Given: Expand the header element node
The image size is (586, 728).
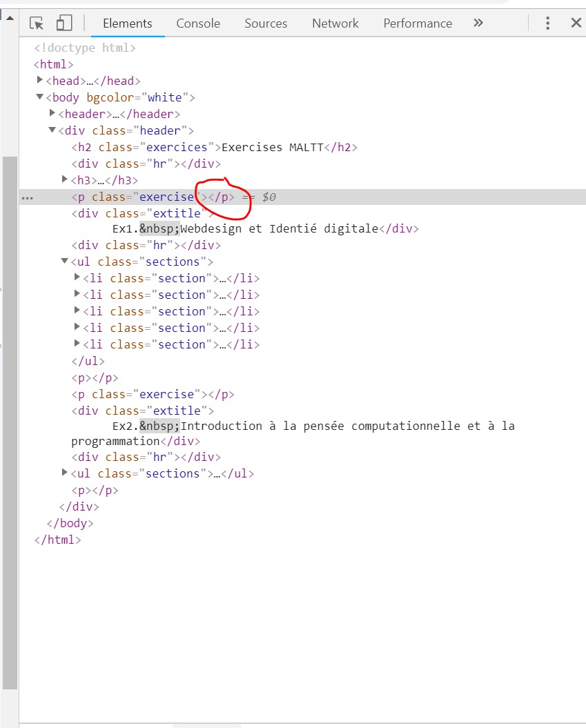Looking at the screenshot, I should pyautogui.click(x=52, y=112).
